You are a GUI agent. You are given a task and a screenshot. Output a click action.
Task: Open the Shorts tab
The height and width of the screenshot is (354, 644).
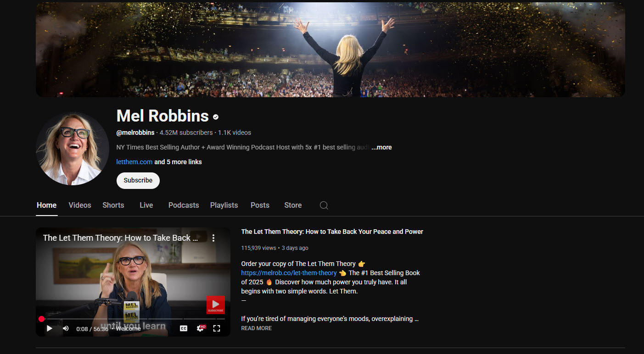pyautogui.click(x=113, y=205)
